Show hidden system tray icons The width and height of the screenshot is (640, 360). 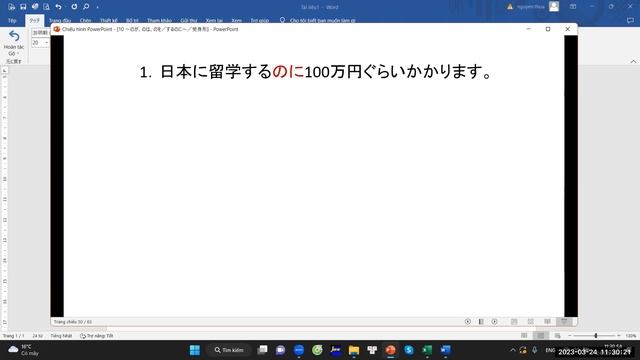click(513, 350)
